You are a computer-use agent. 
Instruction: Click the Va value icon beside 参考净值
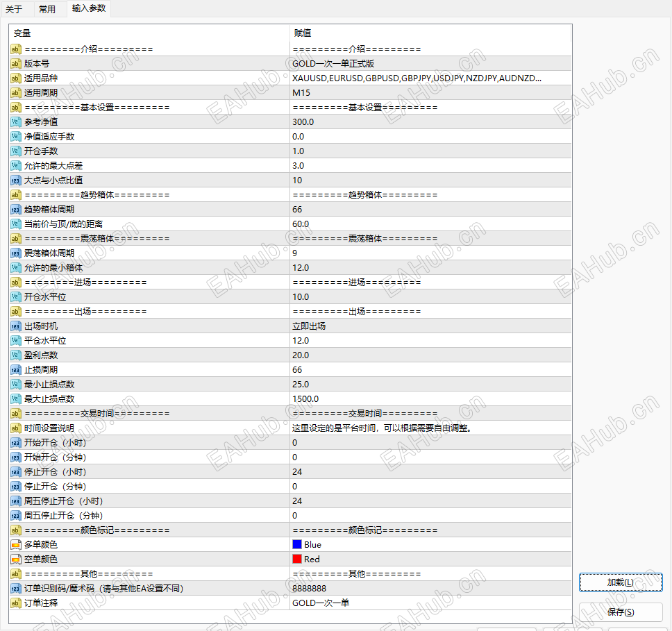(15, 121)
